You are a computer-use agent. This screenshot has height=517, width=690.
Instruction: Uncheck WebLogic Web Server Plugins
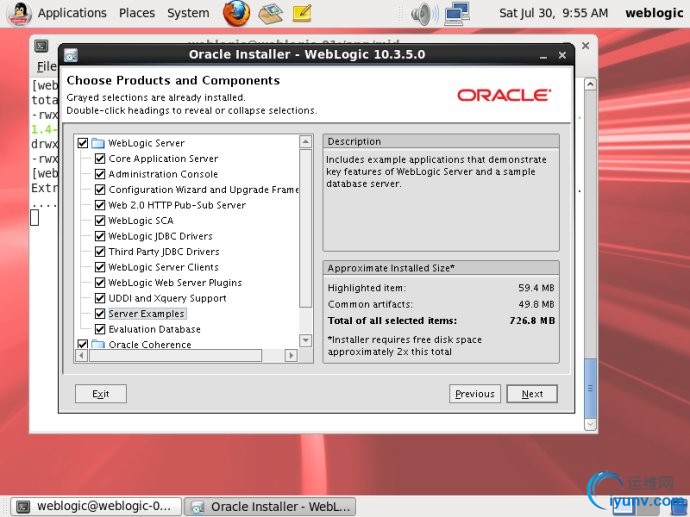[x=100, y=282]
